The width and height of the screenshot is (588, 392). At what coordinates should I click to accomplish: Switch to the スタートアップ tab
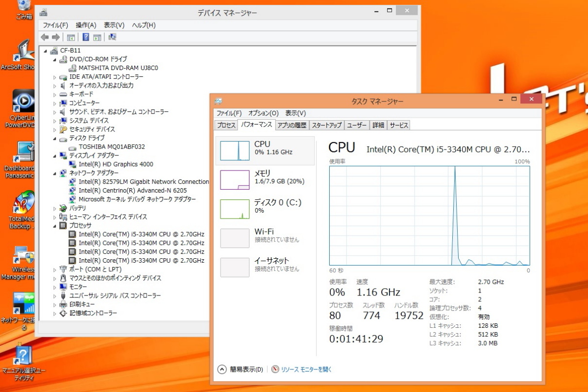(x=326, y=125)
